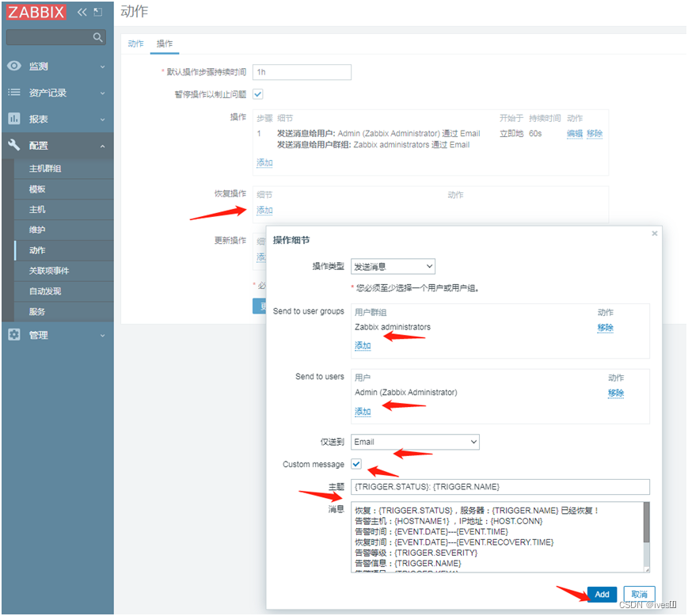
Task: Switch to the 动作 tab
Action: [x=135, y=44]
